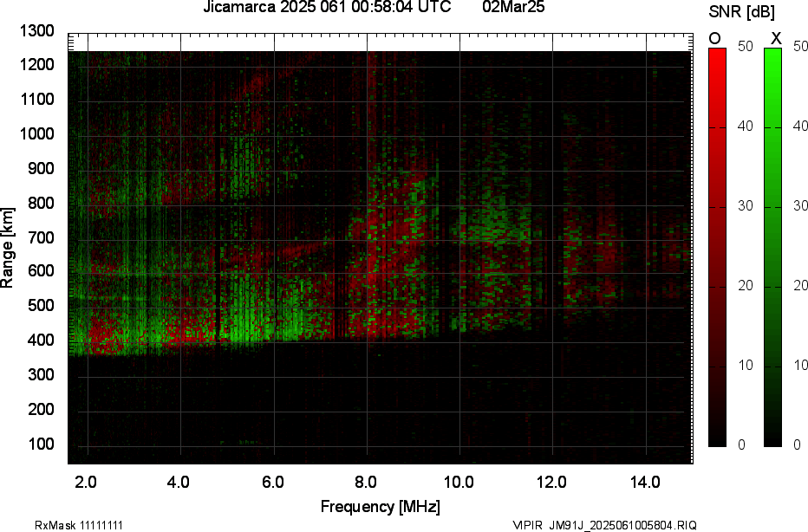The width and height of the screenshot is (808, 532).
Task: Click the 2.0 tick on the frequency axis
Action: [88, 482]
